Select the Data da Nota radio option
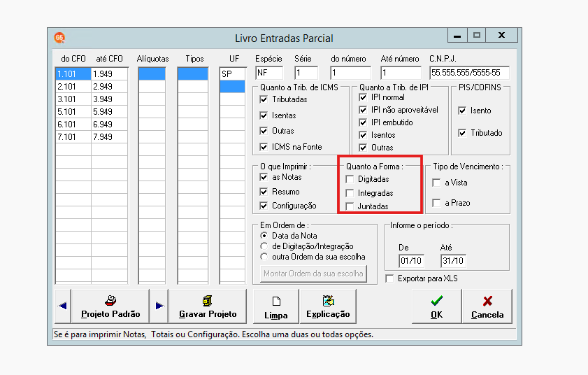This screenshot has width=588, height=375. 264,236
